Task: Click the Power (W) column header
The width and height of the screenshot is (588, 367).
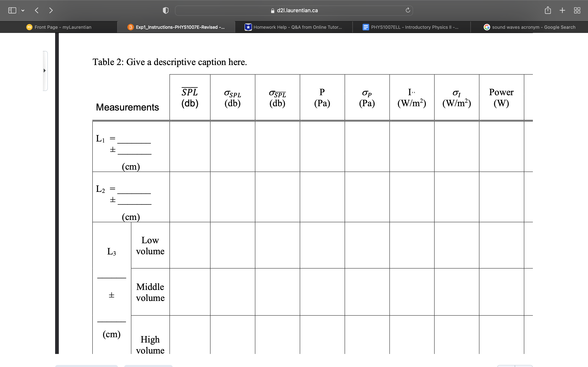Action: (501, 98)
